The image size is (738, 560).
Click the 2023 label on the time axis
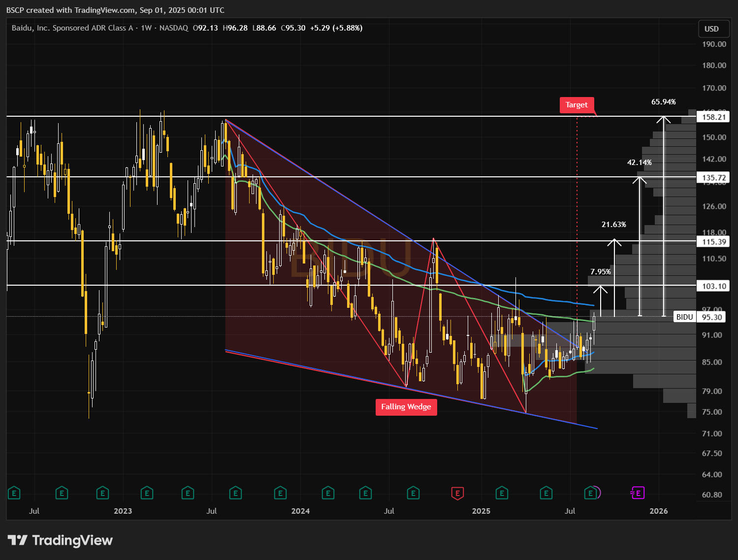[123, 511]
